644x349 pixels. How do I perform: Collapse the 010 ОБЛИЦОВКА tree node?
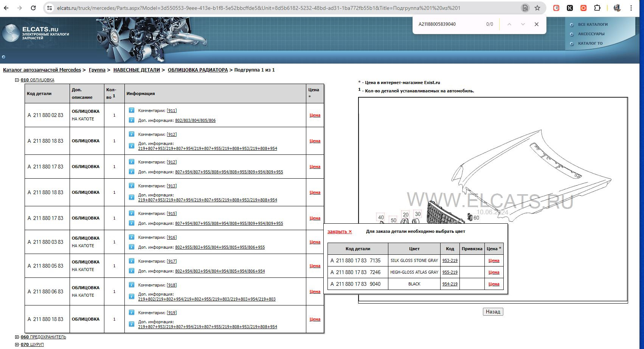tap(17, 80)
